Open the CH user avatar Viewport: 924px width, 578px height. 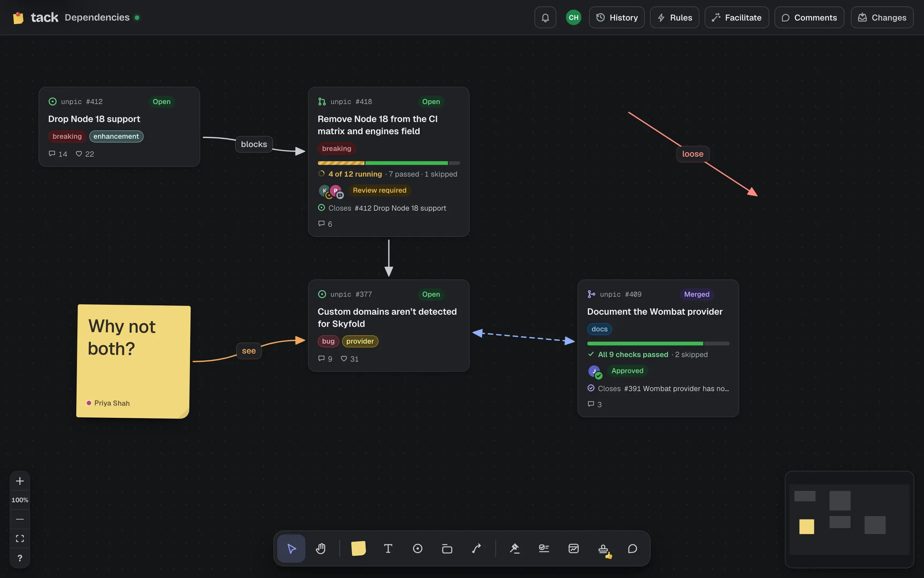(x=573, y=17)
